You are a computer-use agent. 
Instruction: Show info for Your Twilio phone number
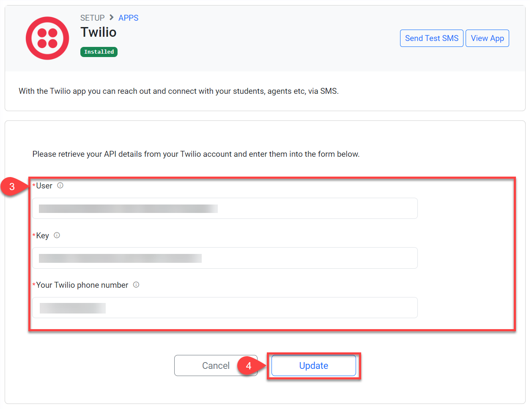(x=136, y=285)
